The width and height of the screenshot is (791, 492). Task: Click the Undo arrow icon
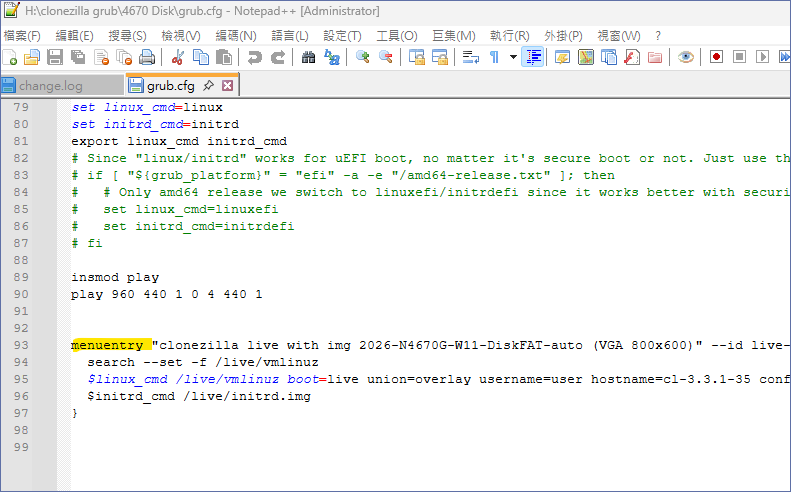click(255, 57)
